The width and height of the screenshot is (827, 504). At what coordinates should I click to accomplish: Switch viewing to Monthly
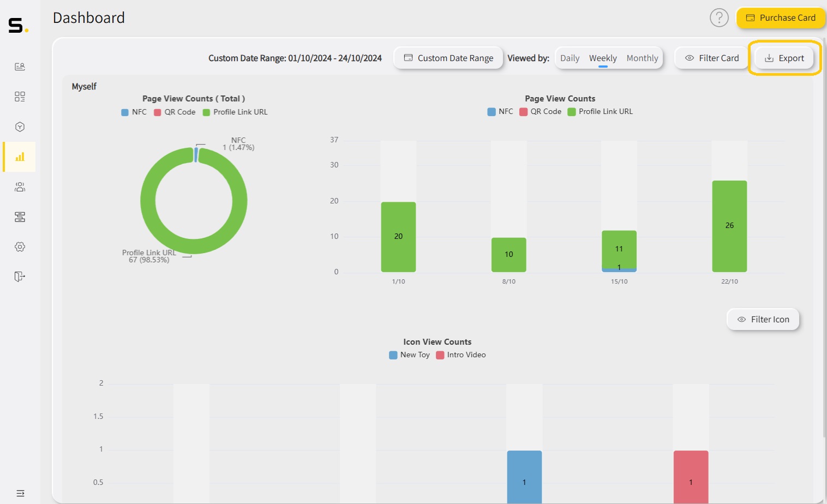tap(642, 57)
